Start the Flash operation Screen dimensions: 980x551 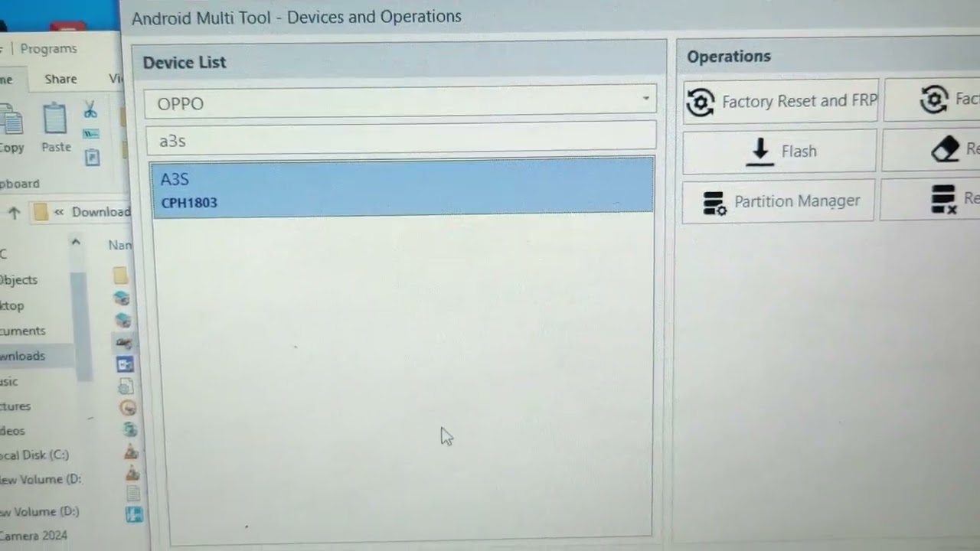click(779, 152)
